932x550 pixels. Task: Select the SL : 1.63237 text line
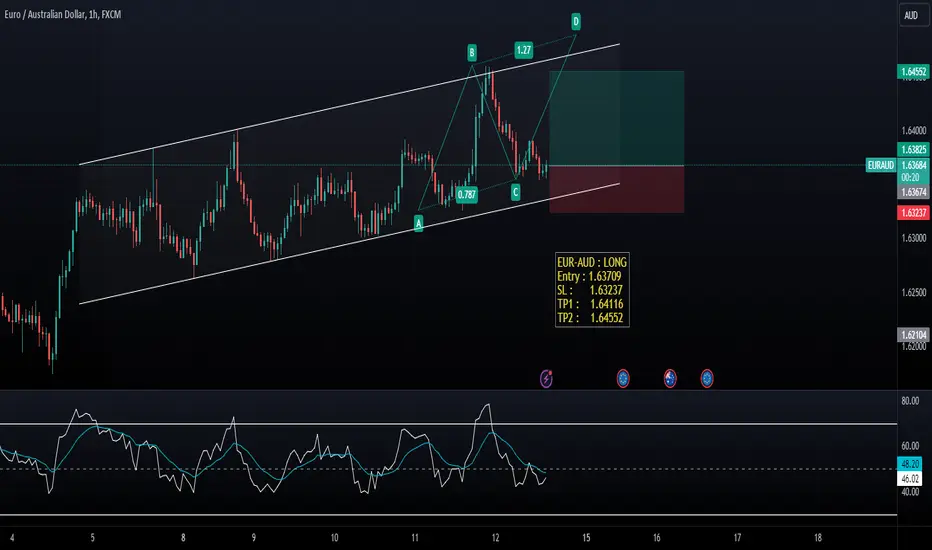(590, 290)
